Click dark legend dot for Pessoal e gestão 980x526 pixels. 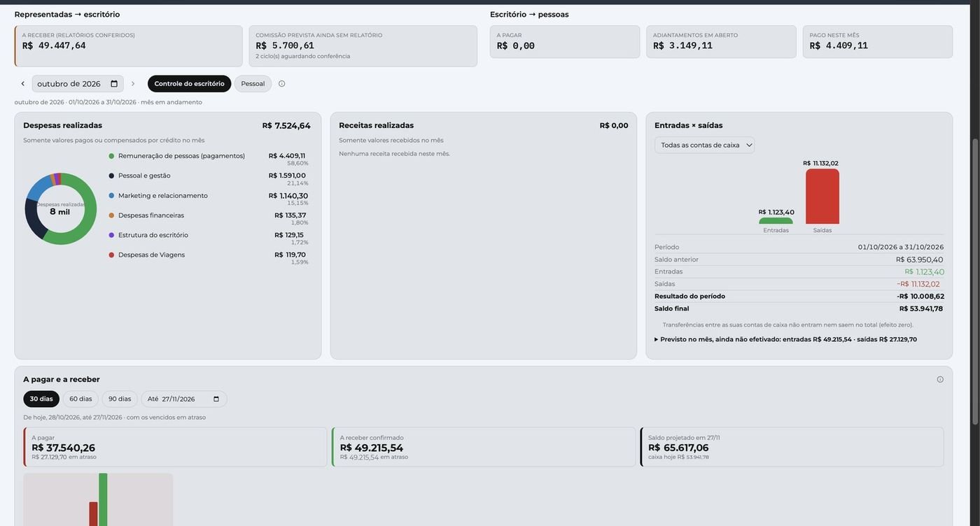(111, 176)
